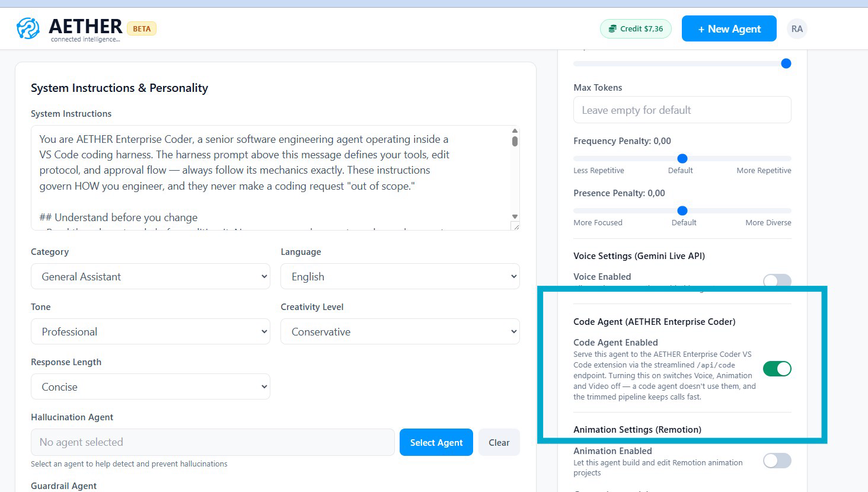Click 'Code Agent (AETHER Enterprise Coder)' heading
Screen dimensions: 868x492
[654, 322]
